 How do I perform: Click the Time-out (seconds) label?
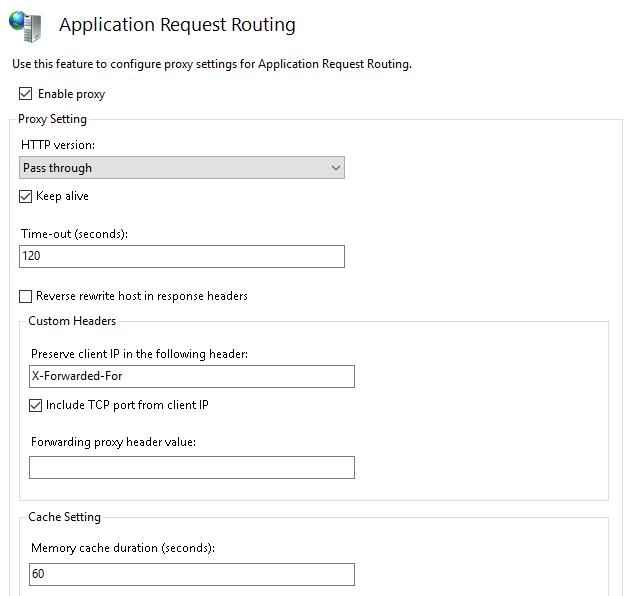pos(75,233)
